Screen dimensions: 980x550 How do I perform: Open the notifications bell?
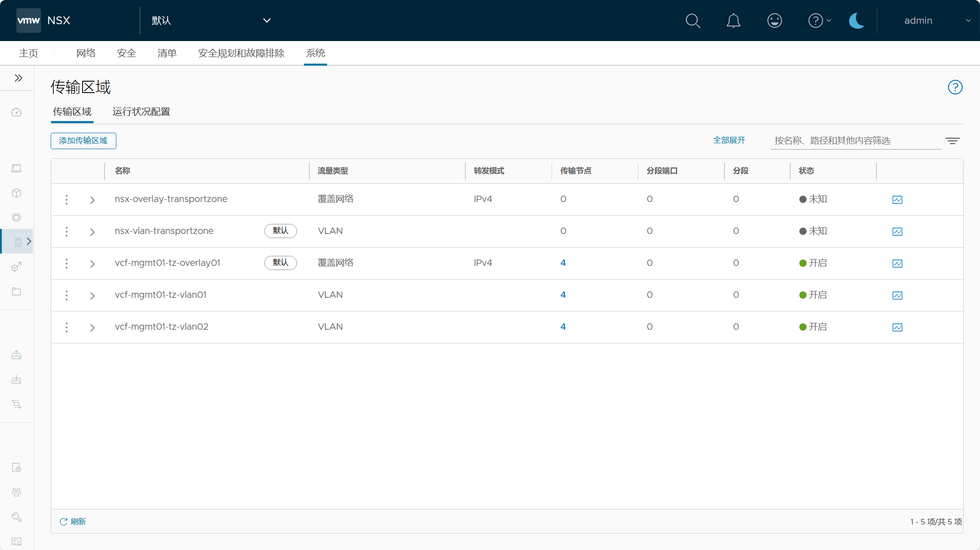734,21
